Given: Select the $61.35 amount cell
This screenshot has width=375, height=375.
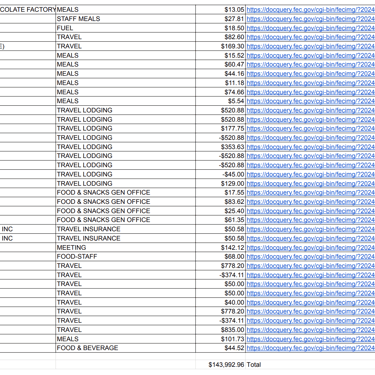Looking at the screenshot, I should (221, 220).
